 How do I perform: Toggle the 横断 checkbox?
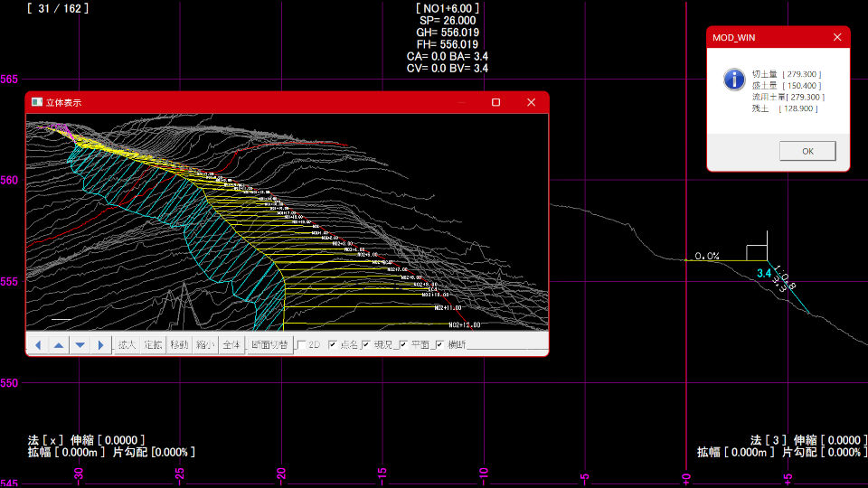click(x=439, y=345)
